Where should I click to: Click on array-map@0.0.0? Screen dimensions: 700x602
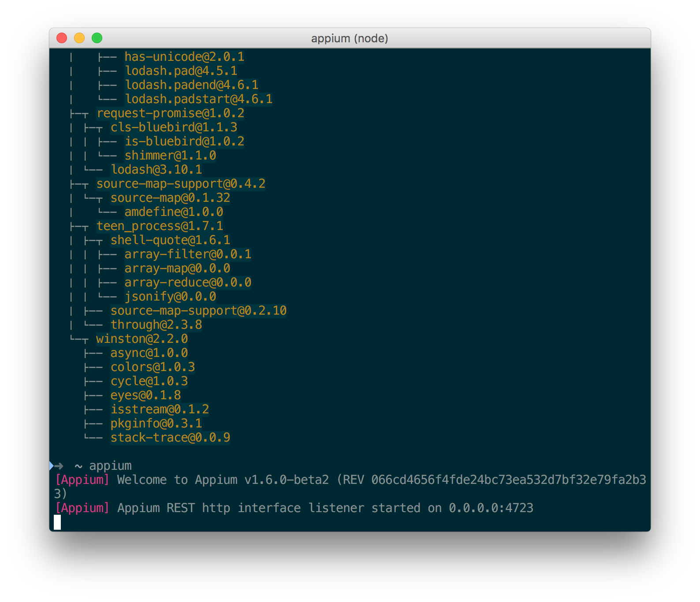pos(177,268)
